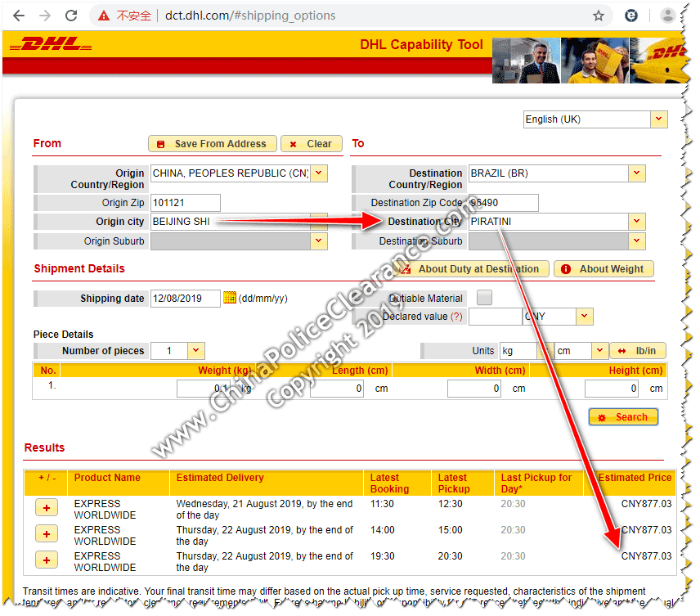This screenshot has height=616, width=700.
Task: Open Destination Suburb dropdown
Action: tap(638, 241)
